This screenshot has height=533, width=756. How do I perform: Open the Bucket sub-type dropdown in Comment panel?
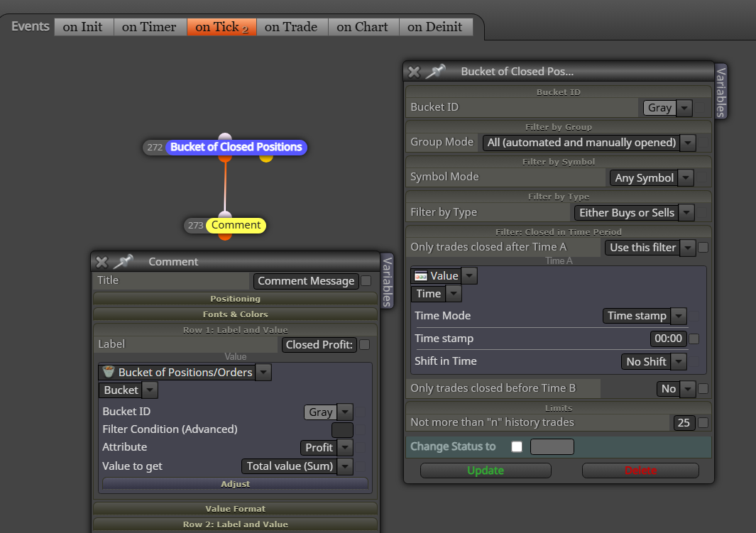pyautogui.click(x=150, y=390)
